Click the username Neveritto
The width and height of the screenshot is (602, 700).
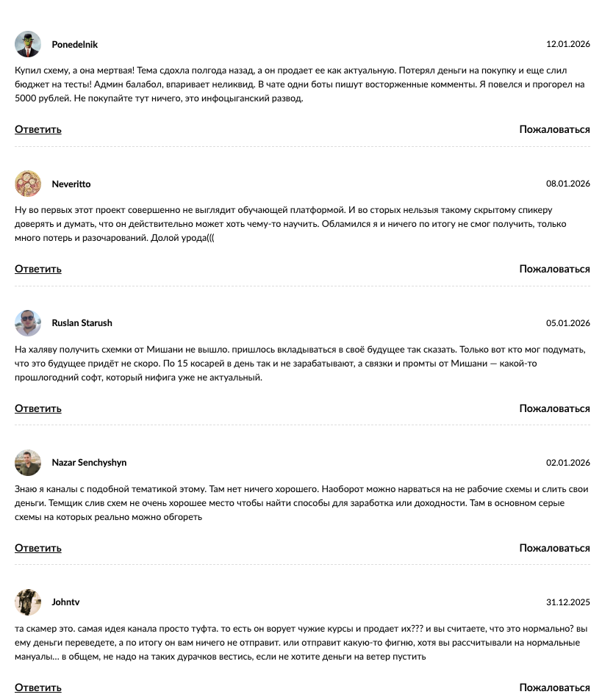71,184
